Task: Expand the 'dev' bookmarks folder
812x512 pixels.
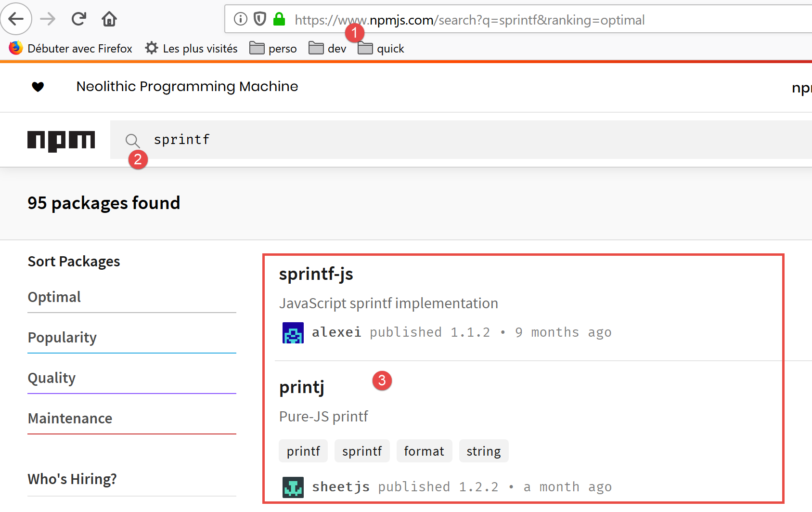Action: pos(328,49)
